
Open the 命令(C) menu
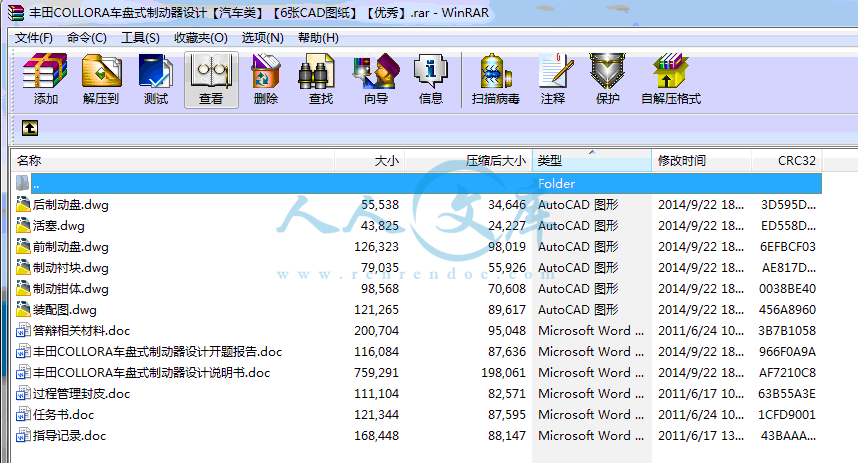[86, 38]
